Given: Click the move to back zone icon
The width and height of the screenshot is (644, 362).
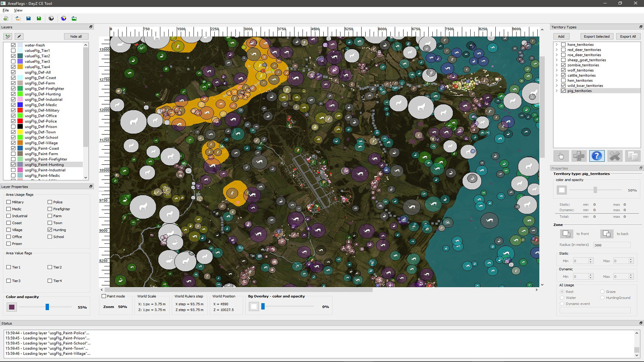Looking at the screenshot, I should (605, 233).
